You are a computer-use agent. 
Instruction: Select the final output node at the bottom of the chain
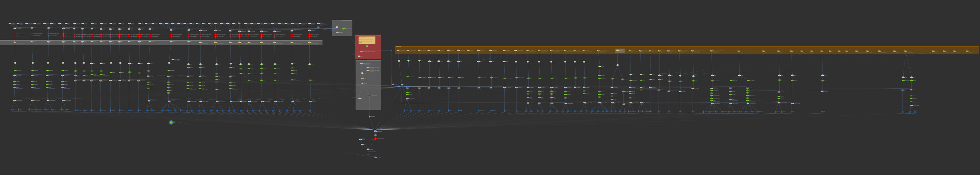coord(375,157)
